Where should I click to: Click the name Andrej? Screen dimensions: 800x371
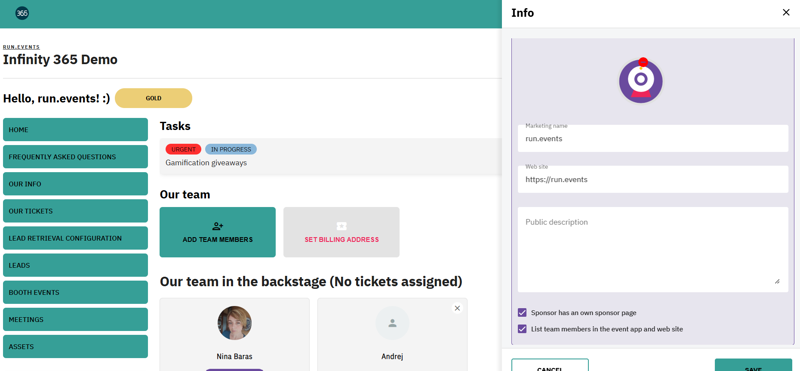tap(392, 356)
